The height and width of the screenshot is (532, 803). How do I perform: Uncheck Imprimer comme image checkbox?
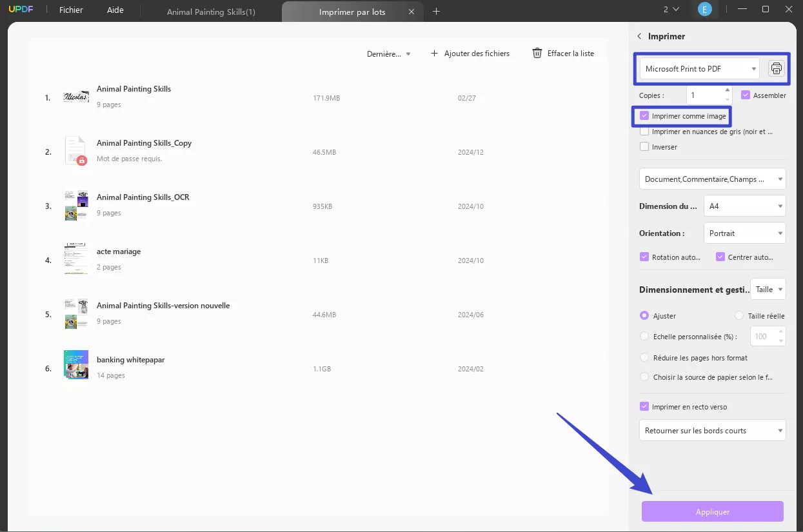click(x=644, y=116)
